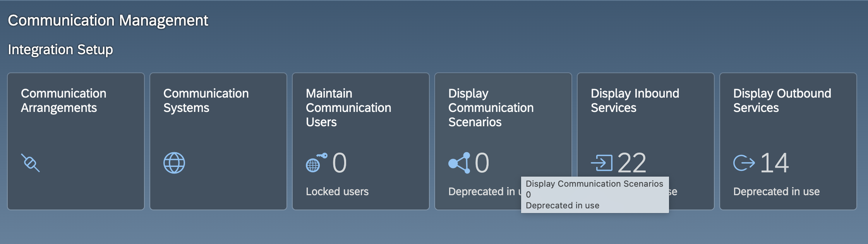The width and height of the screenshot is (868, 244).
Task: Click the 22 count on Display Inbound Services
Action: 632,163
